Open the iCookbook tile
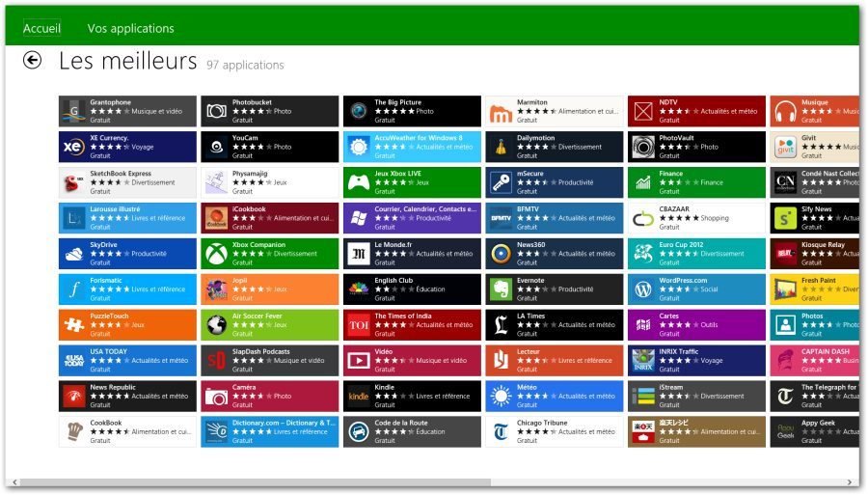The width and height of the screenshot is (868, 495). coord(270,218)
